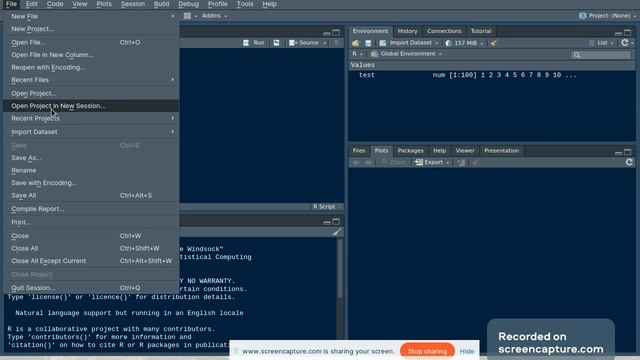Open the Presentation tab
The image size is (640, 360).
502,151
